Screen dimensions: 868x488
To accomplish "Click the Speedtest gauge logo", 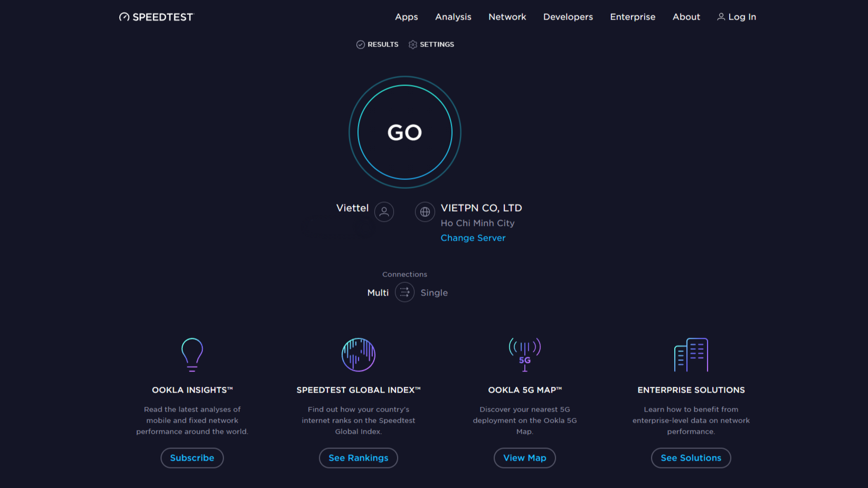I will 125,16.
